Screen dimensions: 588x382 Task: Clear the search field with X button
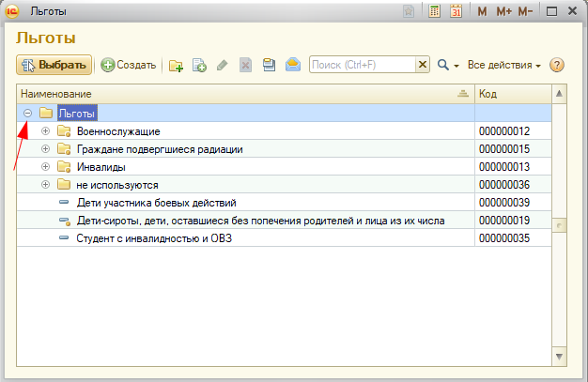tap(423, 65)
